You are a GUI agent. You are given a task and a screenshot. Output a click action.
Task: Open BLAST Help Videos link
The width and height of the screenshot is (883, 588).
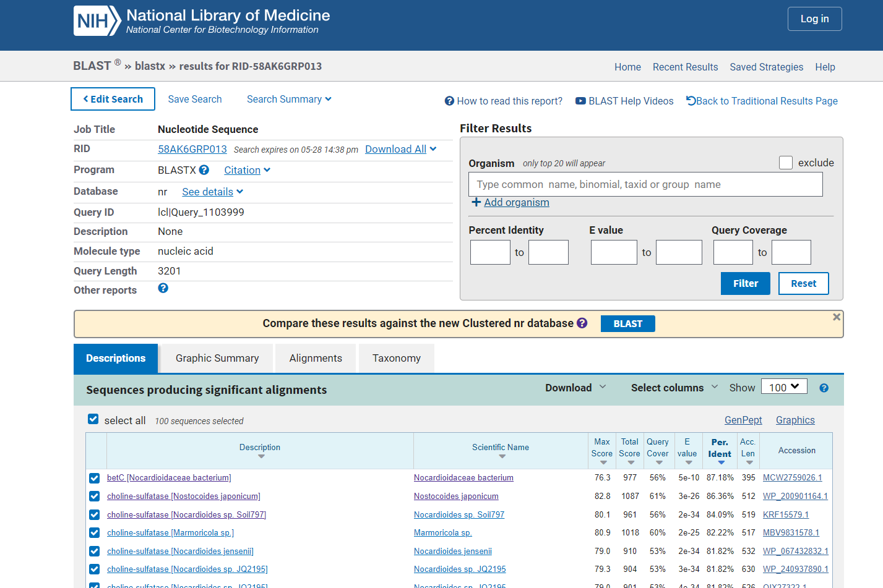click(624, 101)
